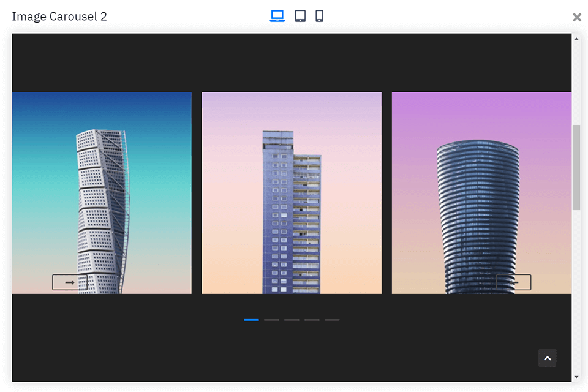The width and height of the screenshot is (588, 392).
Task: Switch to mobile phone preview
Action: click(x=319, y=16)
